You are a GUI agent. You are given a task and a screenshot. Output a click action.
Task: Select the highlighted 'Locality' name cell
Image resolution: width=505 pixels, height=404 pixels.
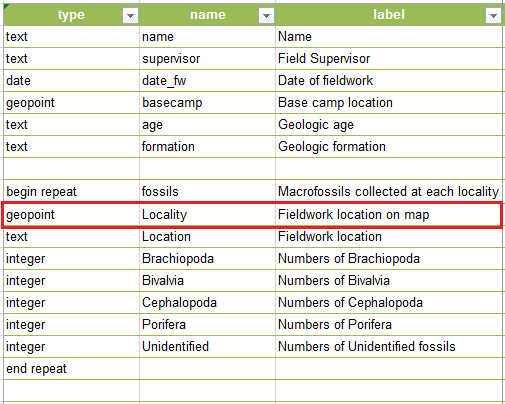click(x=207, y=215)
